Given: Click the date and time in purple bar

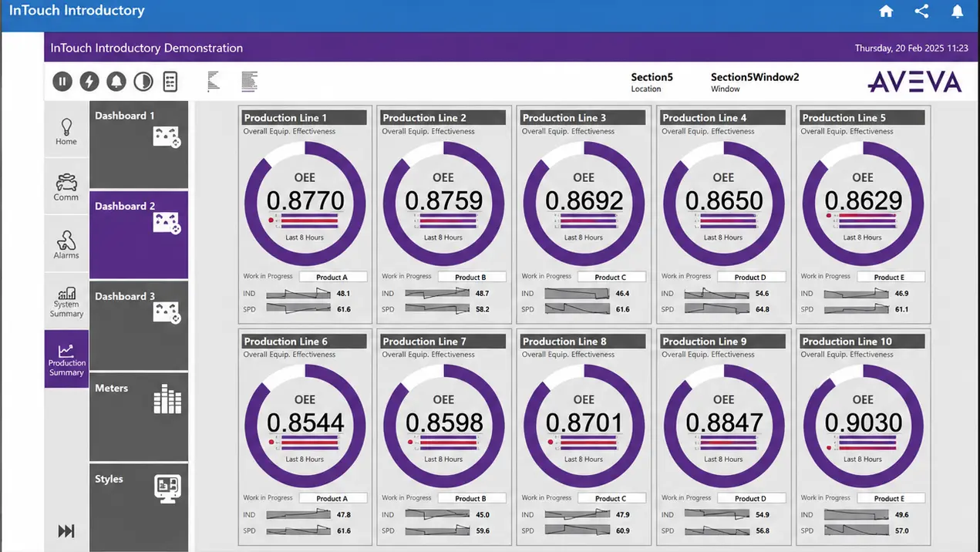Looking at the screenshot, I should coord(911,48).
